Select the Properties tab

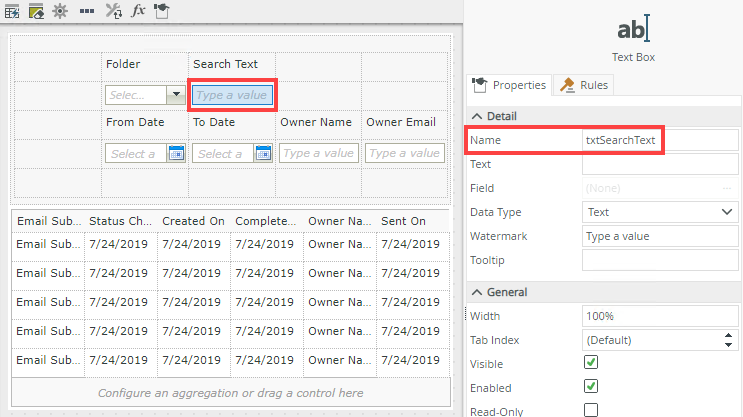pyautogui.click(x=510, y=85)
